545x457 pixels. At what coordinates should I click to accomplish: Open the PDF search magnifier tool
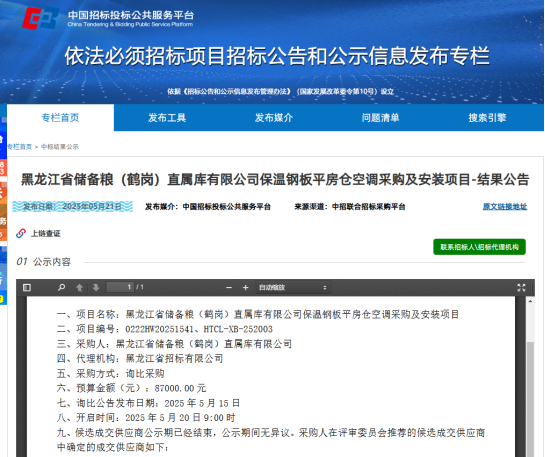tap(62, 287)
